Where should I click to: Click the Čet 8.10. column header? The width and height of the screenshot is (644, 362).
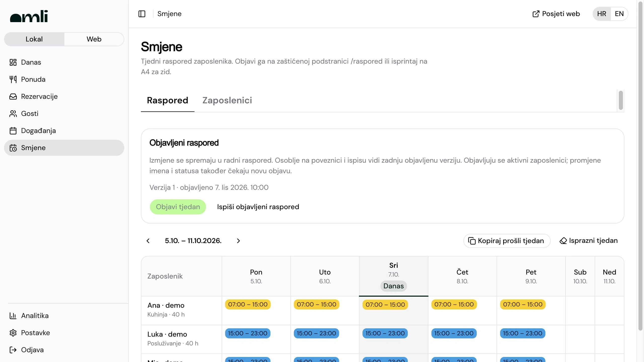pyautogui.click(x=462, y=276)
